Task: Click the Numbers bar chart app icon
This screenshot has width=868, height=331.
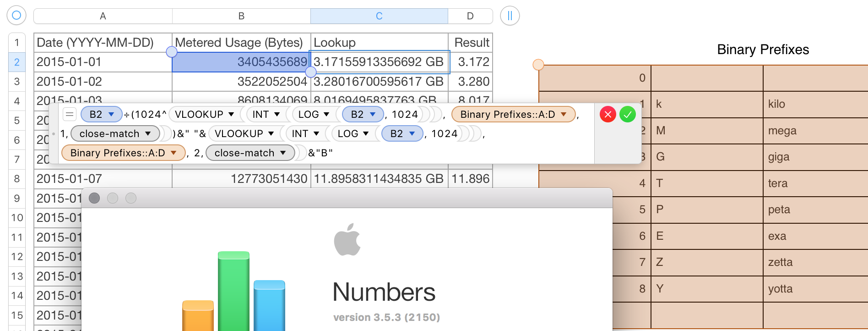Action: [234, 291]
